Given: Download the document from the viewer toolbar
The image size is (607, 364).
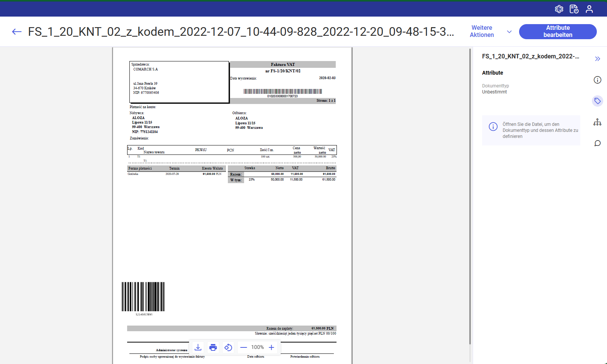Looking at the screenshot, I should click(198, 347).
